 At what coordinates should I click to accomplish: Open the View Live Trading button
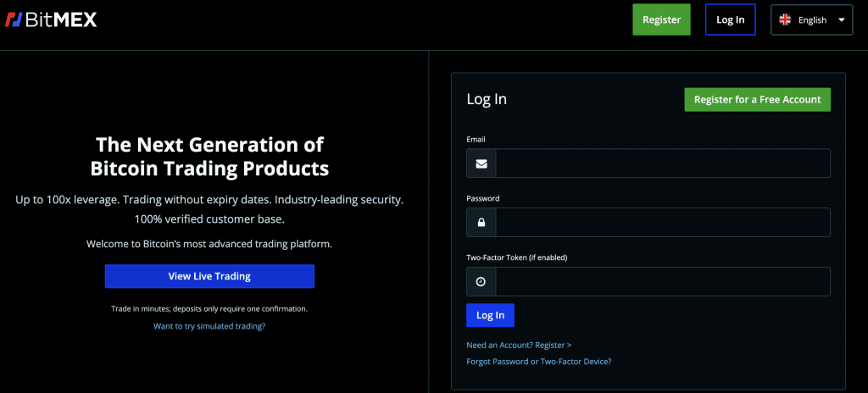pos(209,276)
